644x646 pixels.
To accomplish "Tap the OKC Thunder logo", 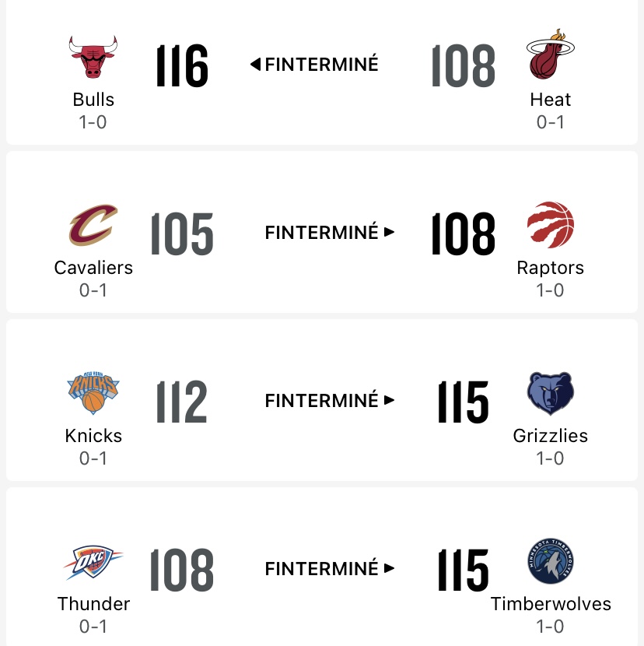I will [93, 562].
